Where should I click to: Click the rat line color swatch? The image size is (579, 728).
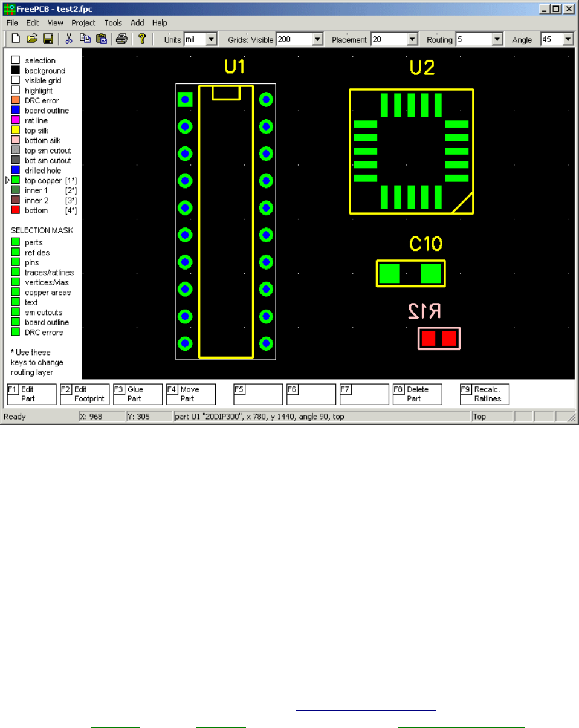[16, 120]
